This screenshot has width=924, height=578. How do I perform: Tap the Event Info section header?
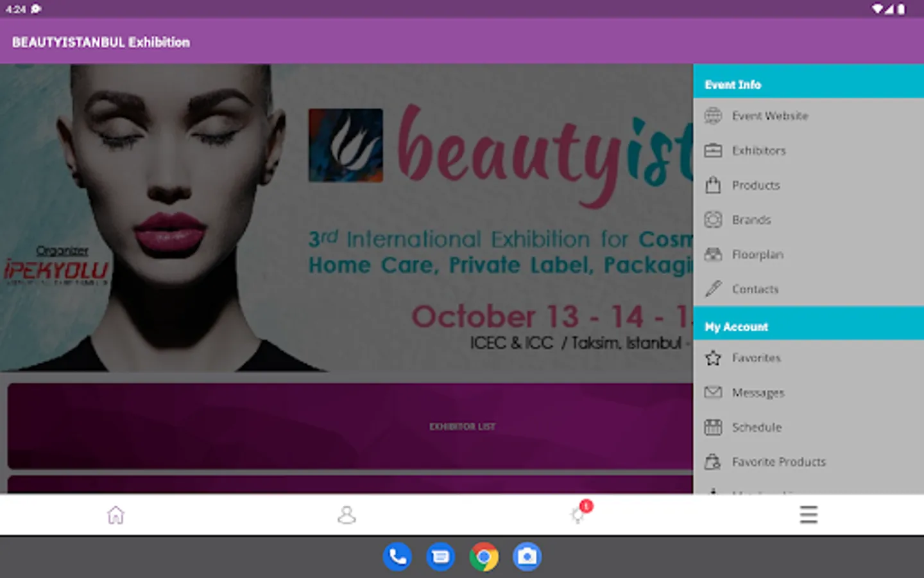(809, 82)
